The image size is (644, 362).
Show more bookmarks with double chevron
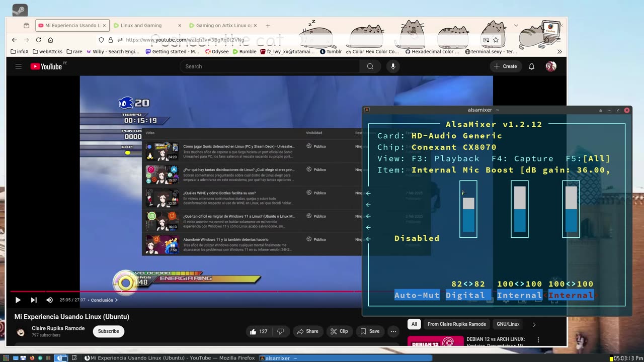click(x=559, y=51)
